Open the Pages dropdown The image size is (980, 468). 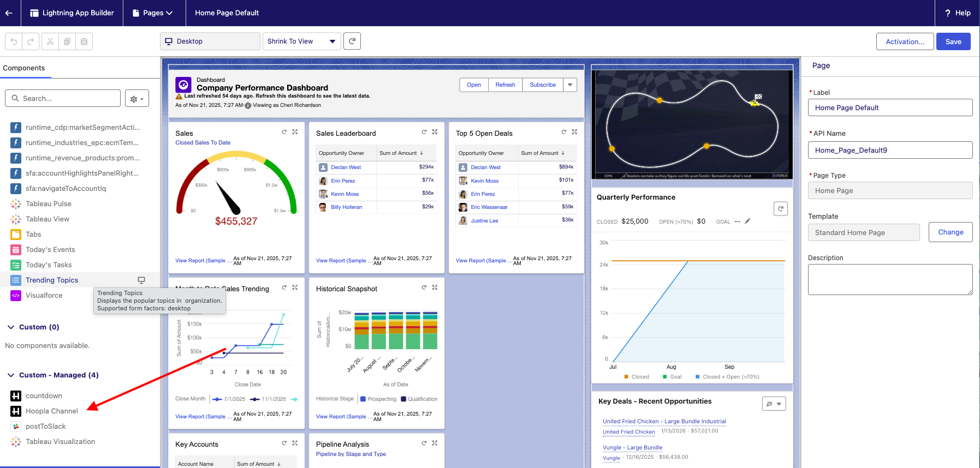coord(152,13)
